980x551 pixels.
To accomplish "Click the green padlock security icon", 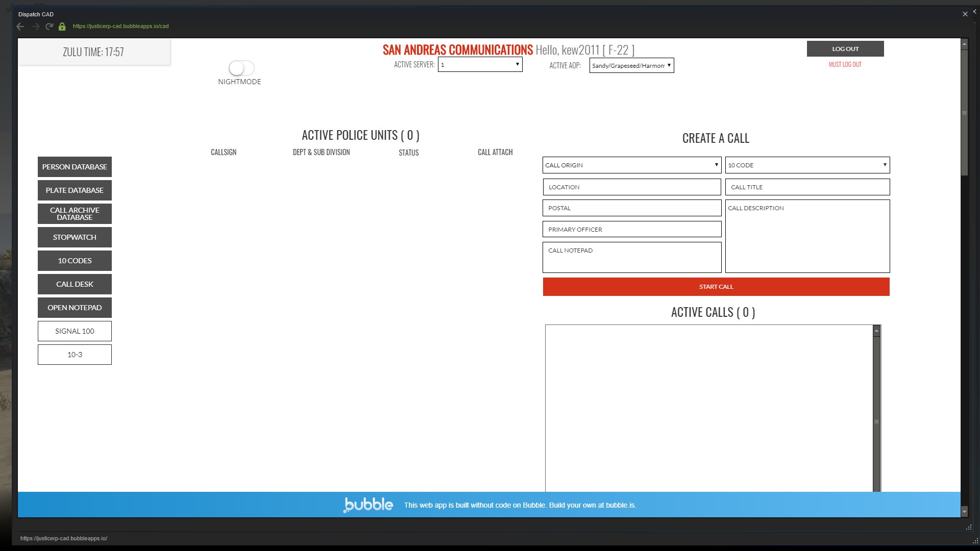I will coord(62,27).
